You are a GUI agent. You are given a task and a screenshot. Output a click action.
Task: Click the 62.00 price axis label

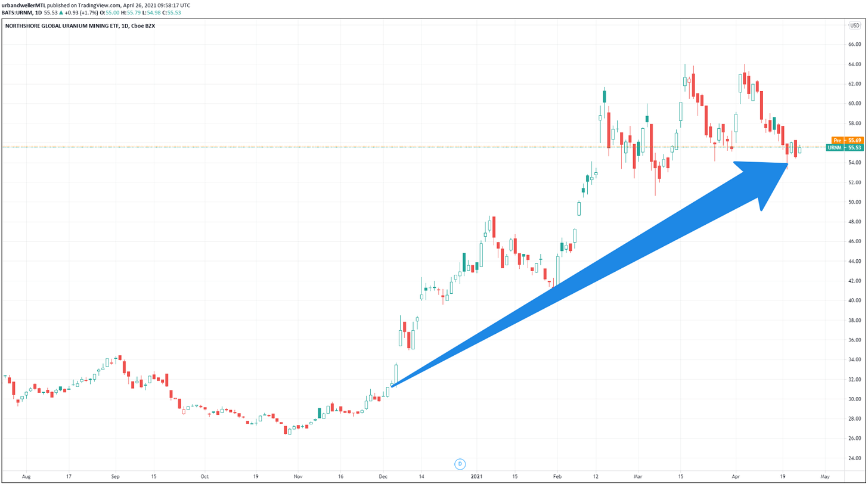tap(854, 84)
